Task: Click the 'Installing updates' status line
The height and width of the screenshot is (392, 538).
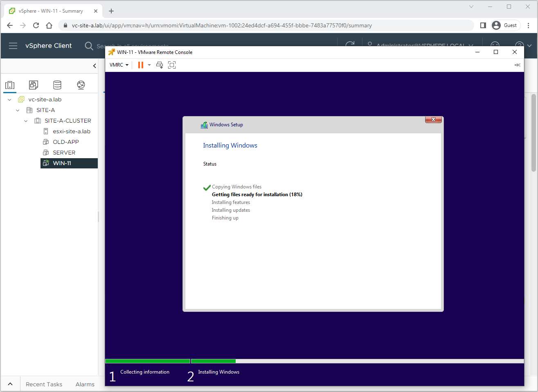Action: point(231,210)
